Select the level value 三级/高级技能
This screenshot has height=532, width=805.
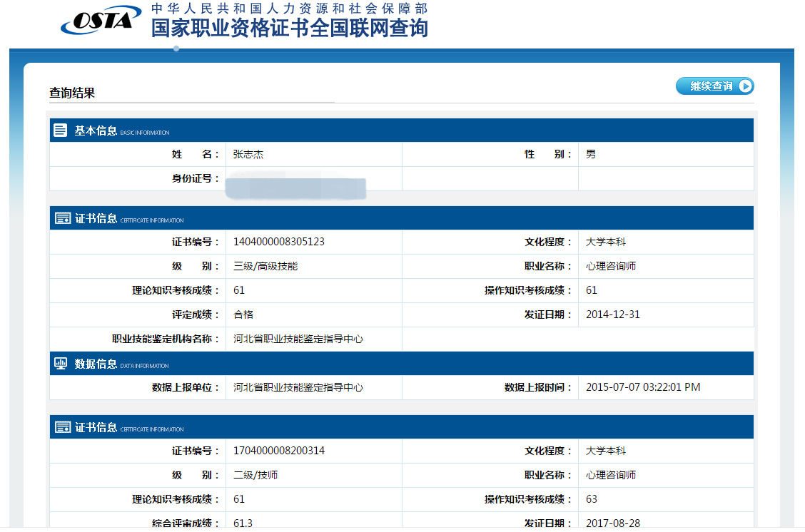pyautogui.click(x=265, y=266)
